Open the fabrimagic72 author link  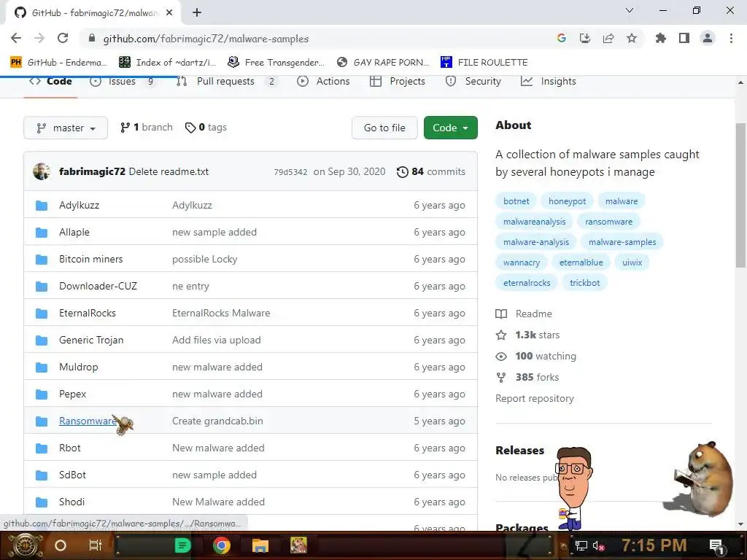point(92,171)
